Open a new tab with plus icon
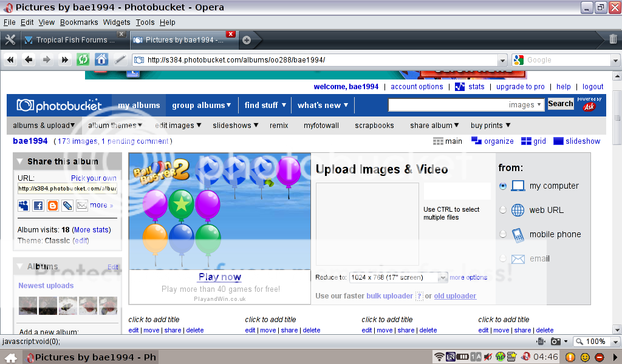 coord(247,40)
